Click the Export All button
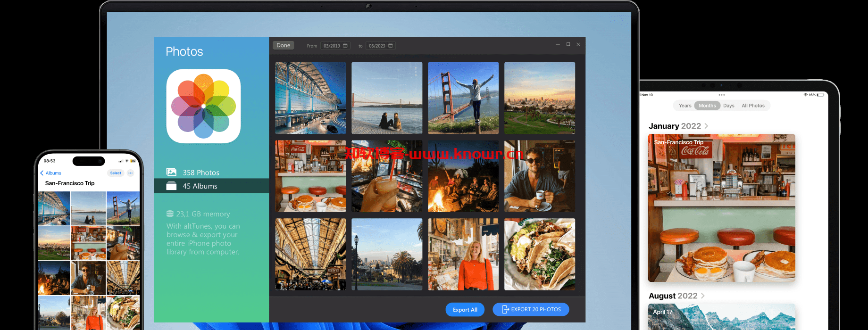Viewport: 868px width, 330px height. [x=465, y=310]
